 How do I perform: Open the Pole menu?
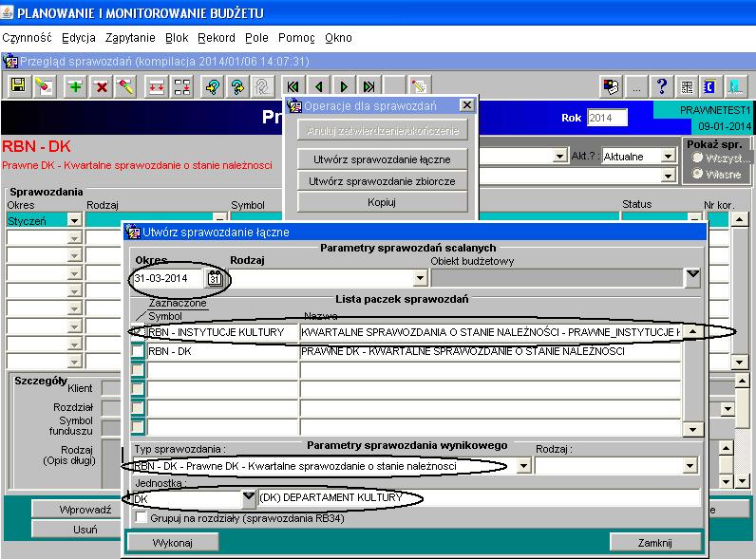click(x=256, y=38)
